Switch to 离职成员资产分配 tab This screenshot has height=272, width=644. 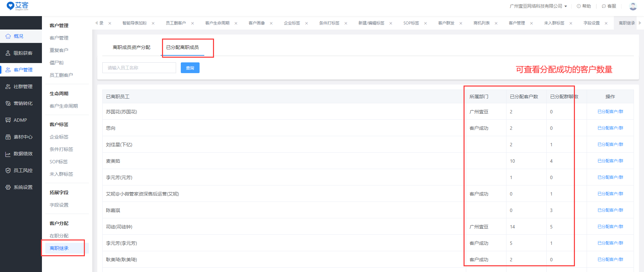click(x=131, y=47)
